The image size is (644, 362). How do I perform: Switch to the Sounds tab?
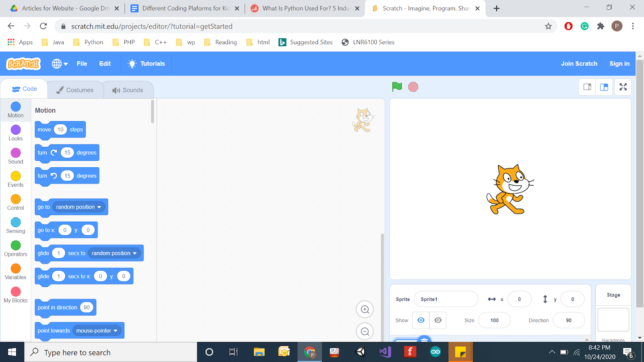tap(128, 90)
